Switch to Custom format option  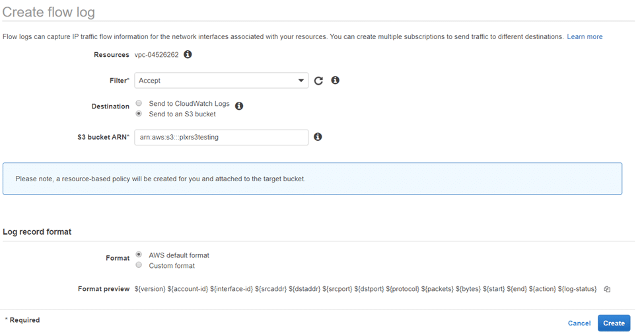click(139, 265)
